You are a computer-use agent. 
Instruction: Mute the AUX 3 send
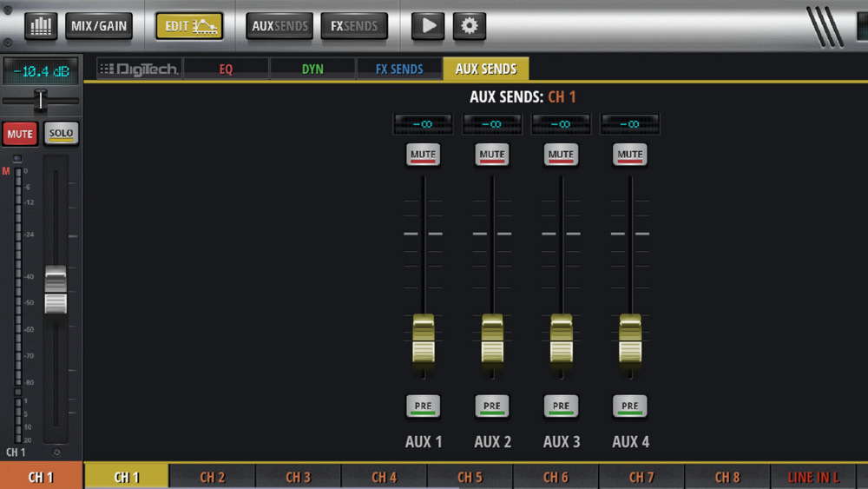click(561, 155)
